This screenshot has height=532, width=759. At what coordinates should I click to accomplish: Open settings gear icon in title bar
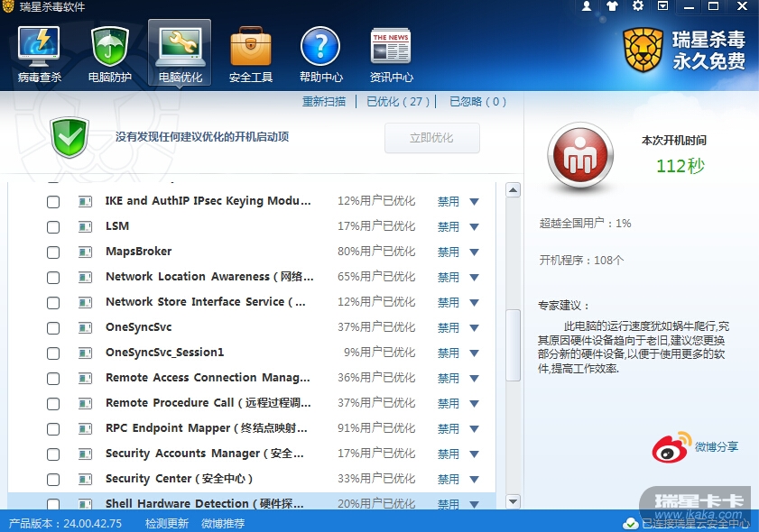pyautogui.click(x=638, y=6)
